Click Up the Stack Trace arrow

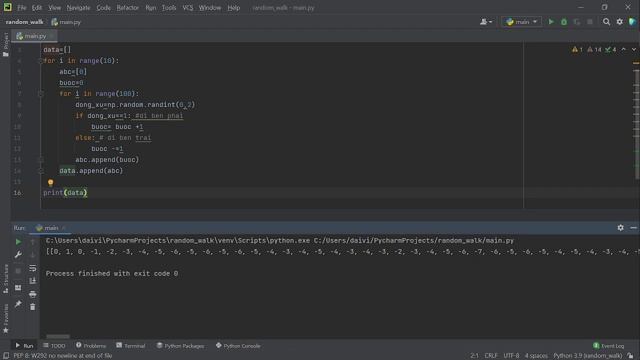click(33, 242)
